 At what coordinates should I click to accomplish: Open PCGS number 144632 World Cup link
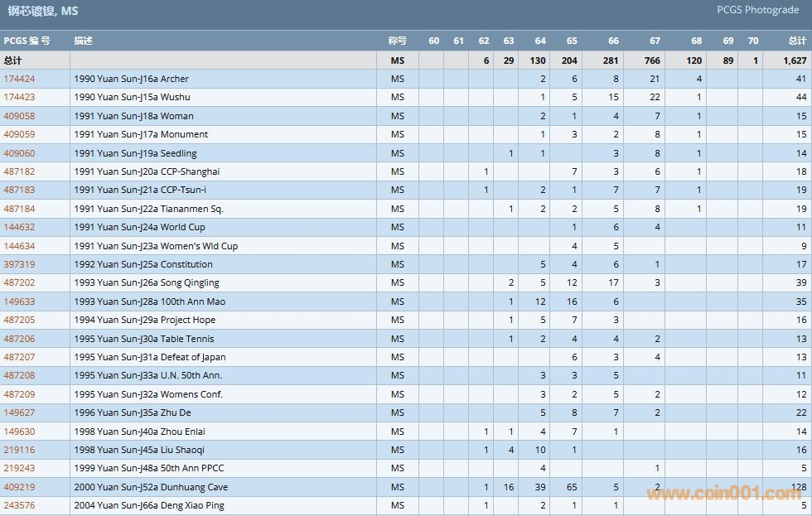tap(19, 227)
